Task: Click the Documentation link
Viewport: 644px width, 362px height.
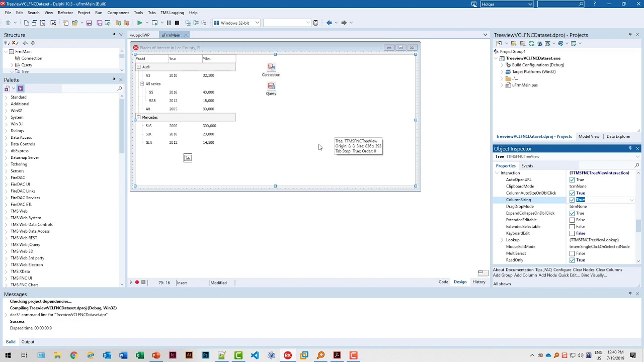Action: (x=520, y=270)
